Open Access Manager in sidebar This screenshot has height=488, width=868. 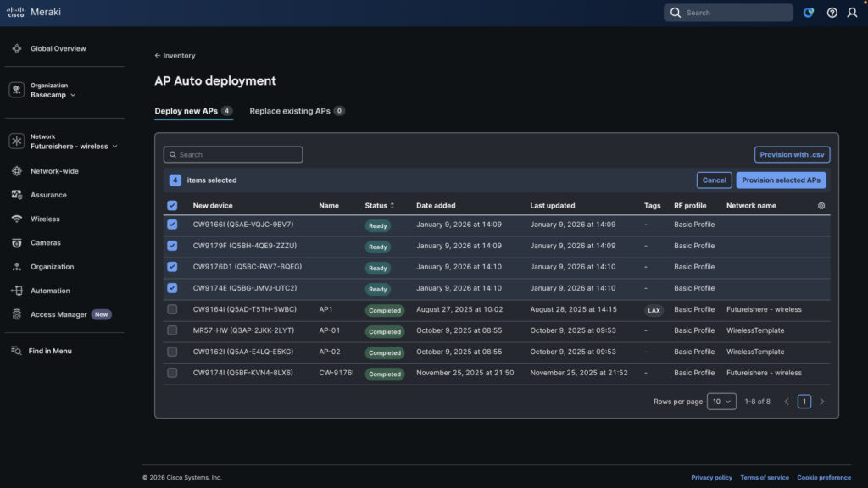point(58,314)
